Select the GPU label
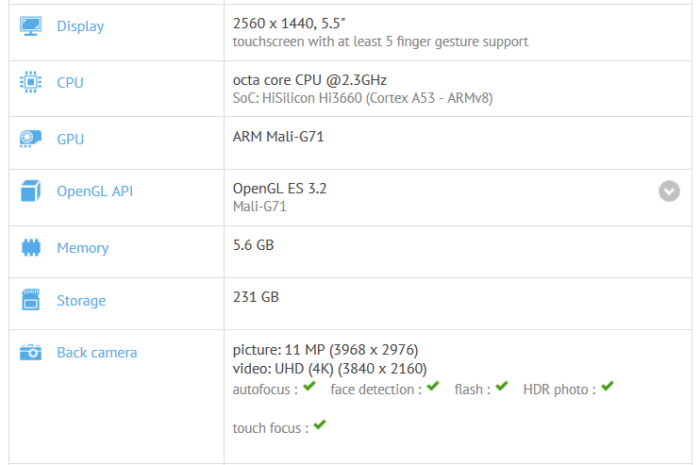Screen dimensions: 700x465 pyautogui.click(x=70, y=139)
